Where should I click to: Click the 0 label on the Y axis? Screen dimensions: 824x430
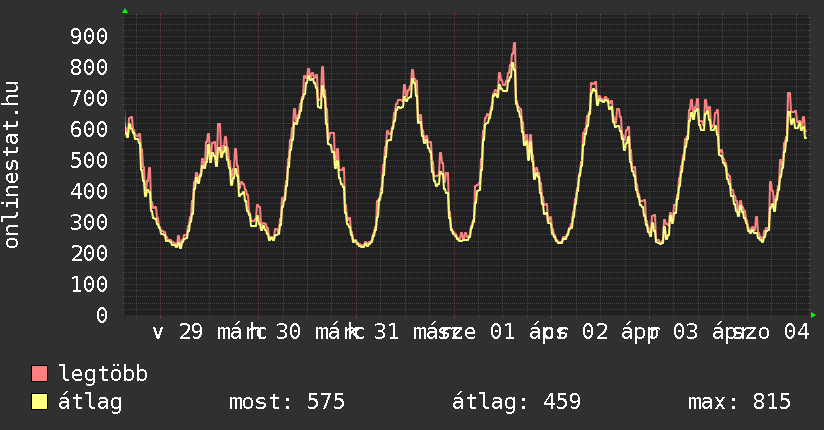(102, 315)
